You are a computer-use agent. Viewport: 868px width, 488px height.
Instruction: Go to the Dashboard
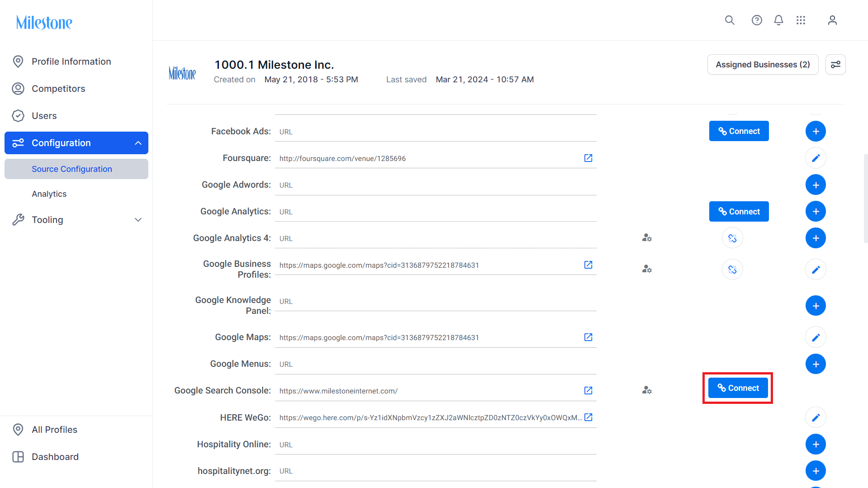pos(55,457)
